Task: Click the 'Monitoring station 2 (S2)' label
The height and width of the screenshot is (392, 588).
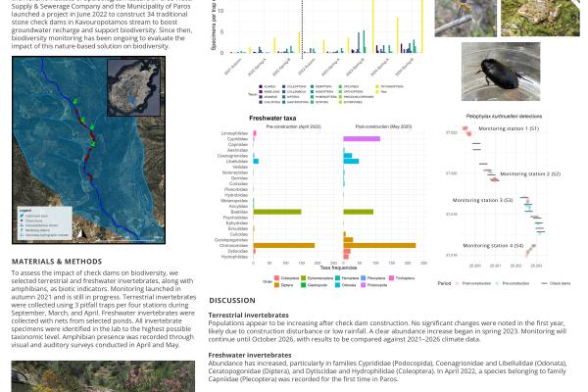Action: point(530,174)
